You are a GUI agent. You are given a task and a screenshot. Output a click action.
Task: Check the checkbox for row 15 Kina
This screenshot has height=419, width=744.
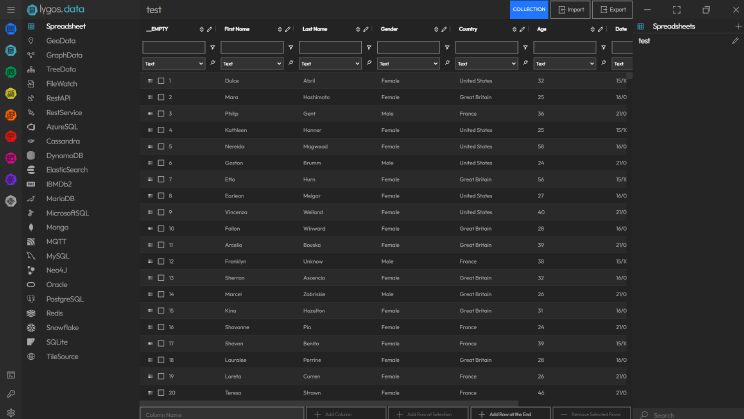pyautogui.click(x=161, y=311)
